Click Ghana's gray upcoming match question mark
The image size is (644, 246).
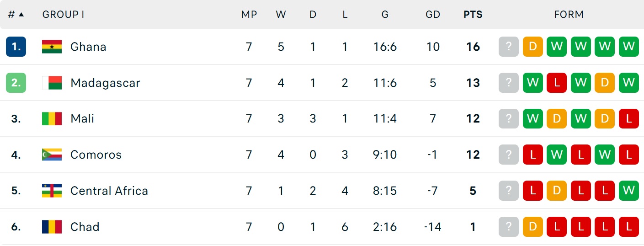tap(509, 47)
